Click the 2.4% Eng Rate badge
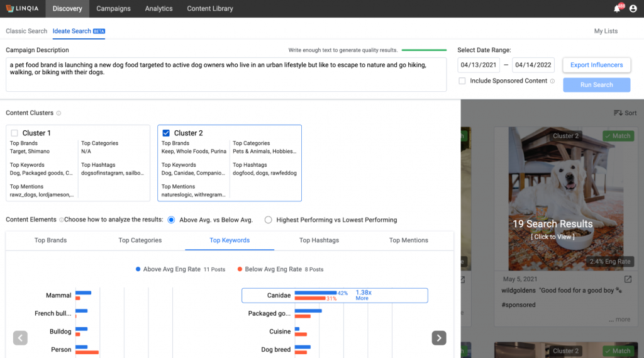Screen dimensions: 644x358 coord(610,261)
